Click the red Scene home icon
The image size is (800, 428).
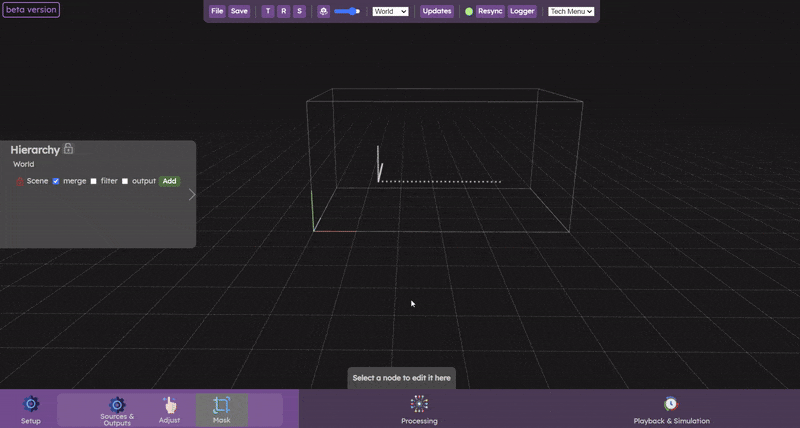(x=20, y=181)
